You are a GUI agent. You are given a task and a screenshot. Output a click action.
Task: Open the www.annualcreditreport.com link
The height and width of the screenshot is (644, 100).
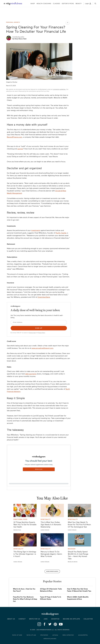pyautogui.click(x=42, y=348)
